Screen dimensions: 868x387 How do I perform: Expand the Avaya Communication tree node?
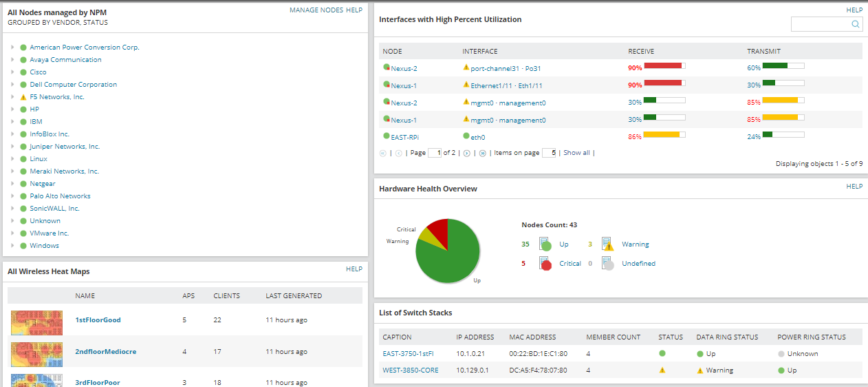coord(12,60)
